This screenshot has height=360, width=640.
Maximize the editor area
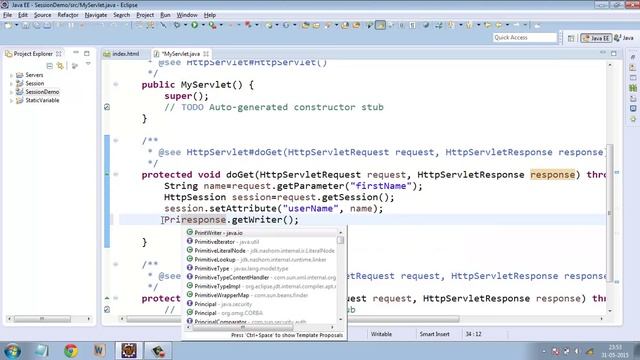tap(613, 53)
